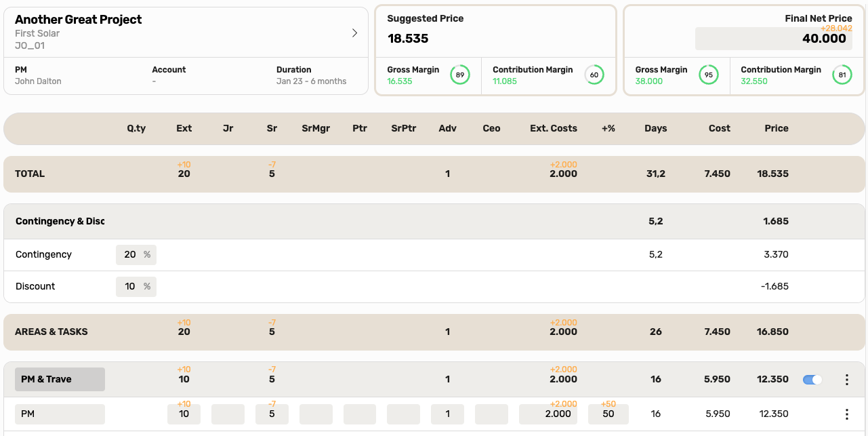Click Suggested Price contribution margin 60 ring
The width and height of the screenshot is (868, 436).
594,75
